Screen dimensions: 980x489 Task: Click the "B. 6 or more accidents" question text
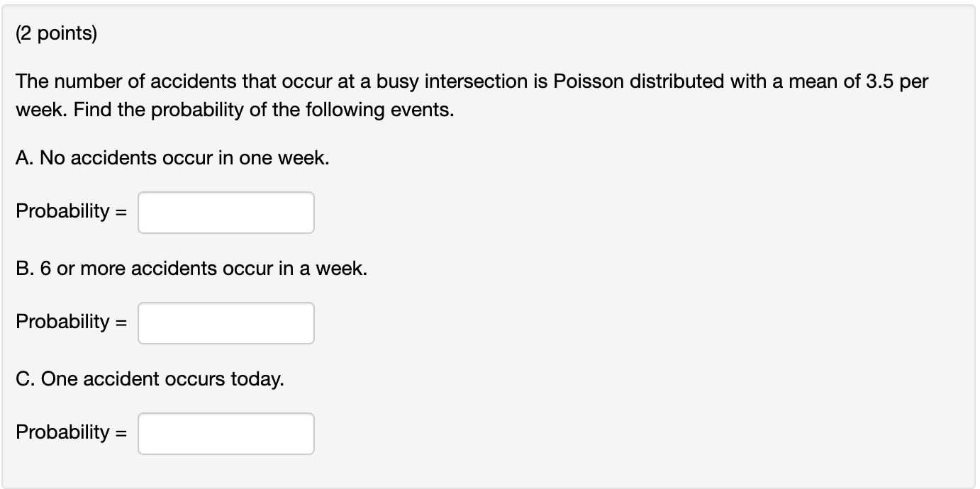[x=191, y=269]
